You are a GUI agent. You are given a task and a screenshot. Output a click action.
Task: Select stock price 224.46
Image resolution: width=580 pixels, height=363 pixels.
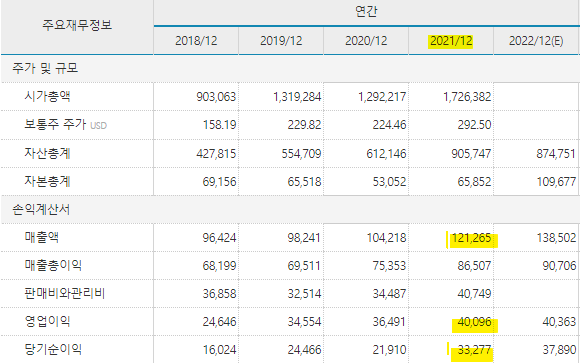pyautogui.click(x=389, y=125)
